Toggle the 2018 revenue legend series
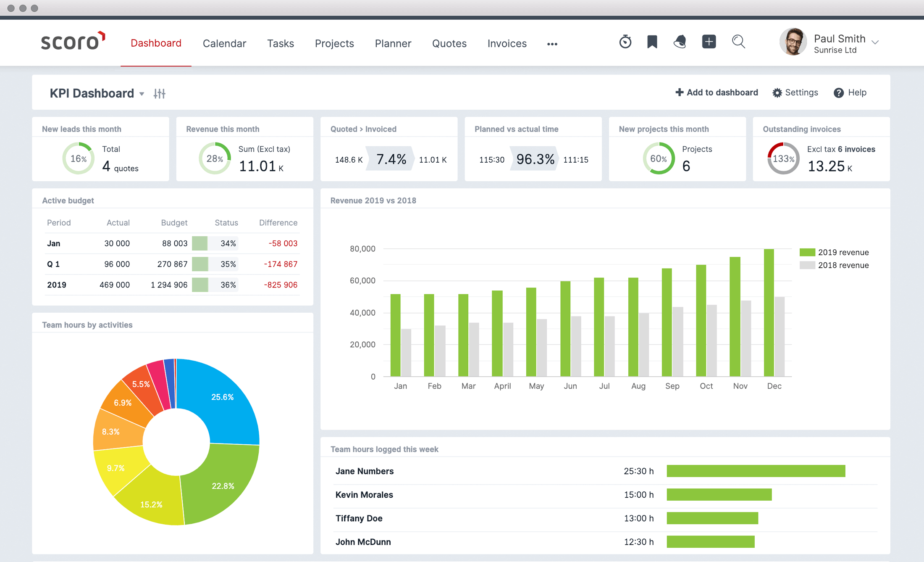Screen dimensions: 924x562 coord(835,265)
